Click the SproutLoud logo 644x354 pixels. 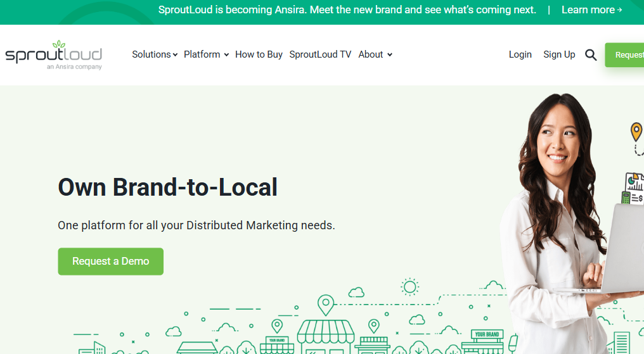coord(53,55)
